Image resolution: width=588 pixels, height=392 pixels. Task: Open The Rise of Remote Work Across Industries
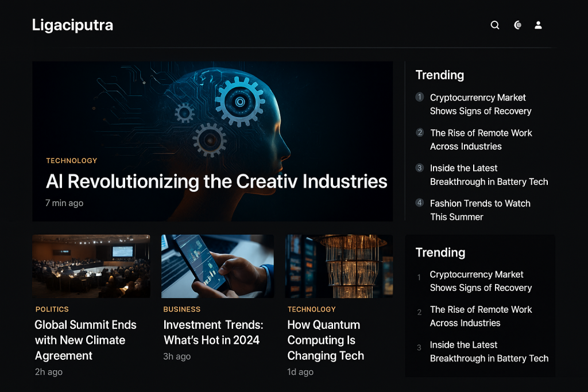click(482, 139)
